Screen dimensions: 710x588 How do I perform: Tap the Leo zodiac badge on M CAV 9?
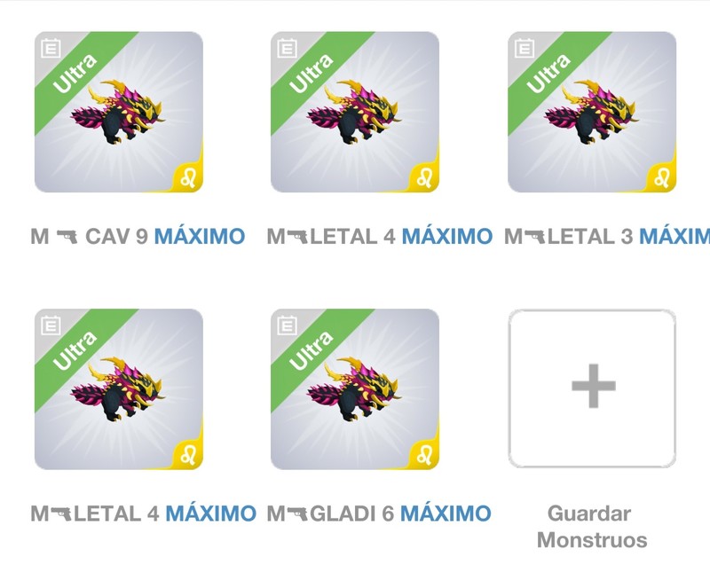coord(188,178)
